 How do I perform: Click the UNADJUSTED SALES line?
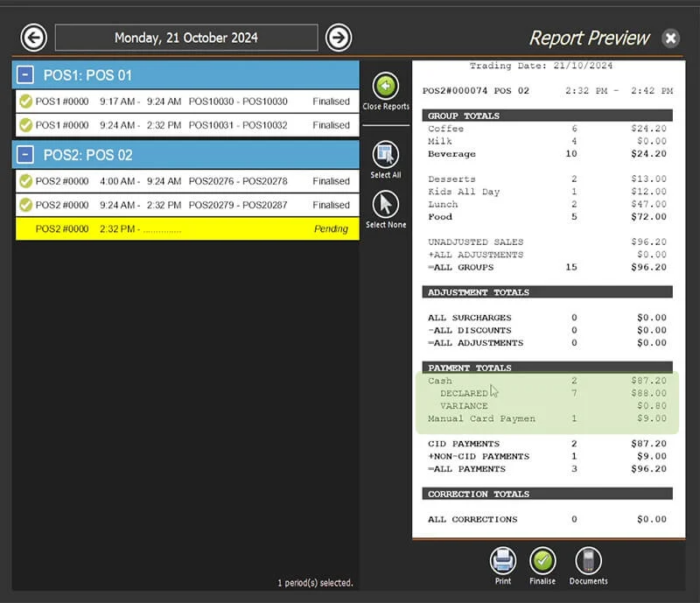tap(548, 242)
